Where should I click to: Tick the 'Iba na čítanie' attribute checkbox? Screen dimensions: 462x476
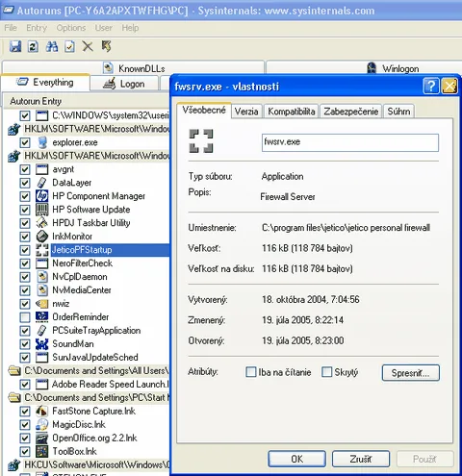click(x=251, y=372)
